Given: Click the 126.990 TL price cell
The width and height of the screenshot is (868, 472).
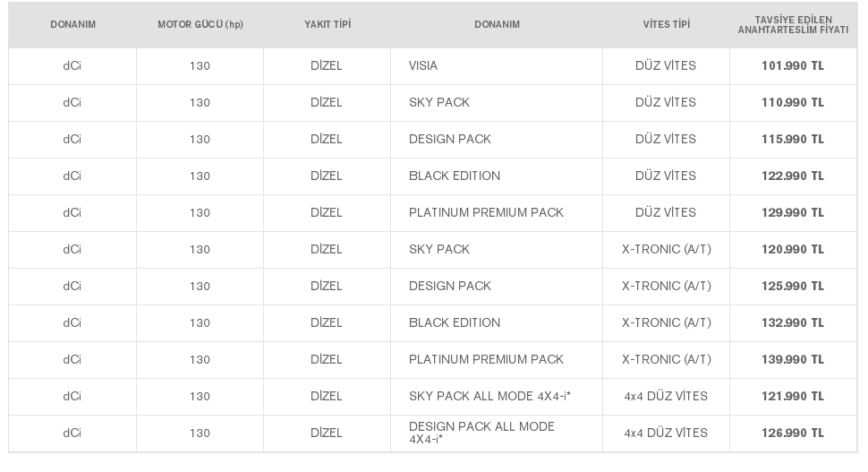Looking at the screenshot, I should 793,433.
